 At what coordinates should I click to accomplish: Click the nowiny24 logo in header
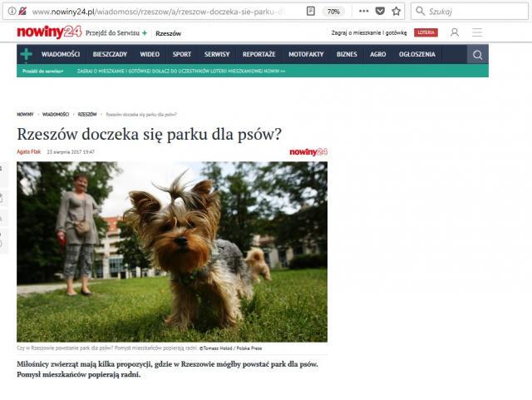[48, 32]
